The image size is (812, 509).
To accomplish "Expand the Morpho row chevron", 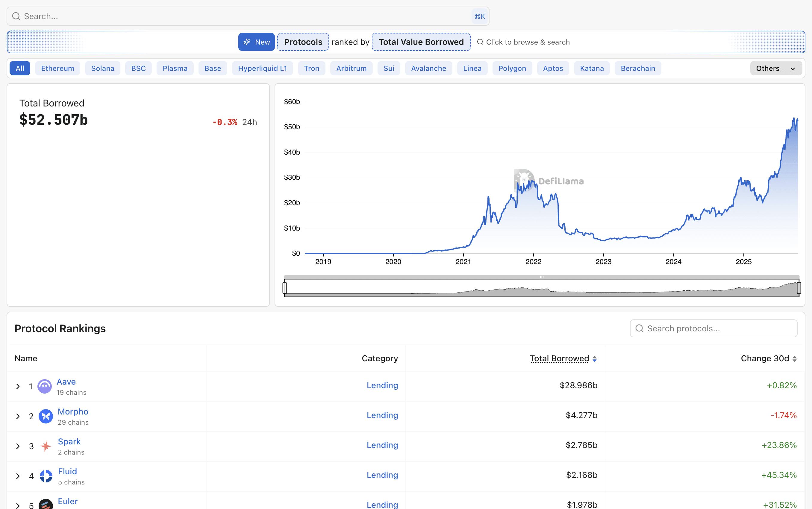I will click(18, 416).
